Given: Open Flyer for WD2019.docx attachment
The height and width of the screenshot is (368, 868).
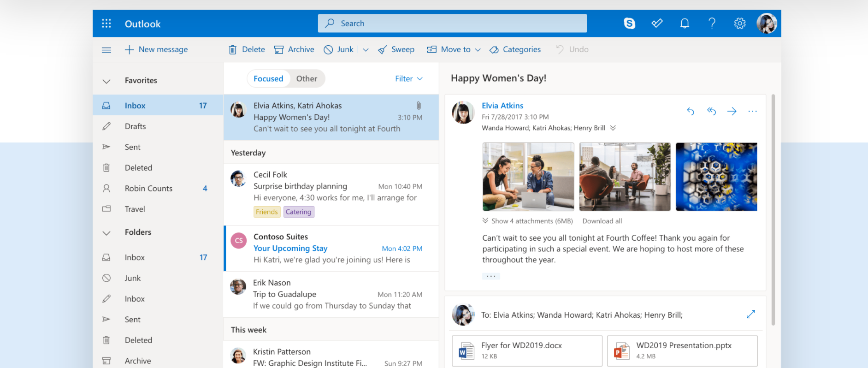Looking at the screenshot, I should click(x=527, y=351).
